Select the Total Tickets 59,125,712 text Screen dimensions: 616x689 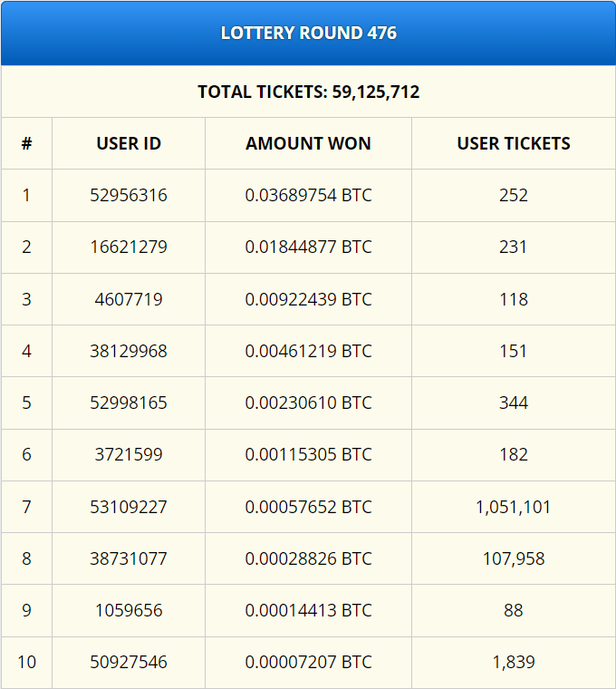click(308, 92)
